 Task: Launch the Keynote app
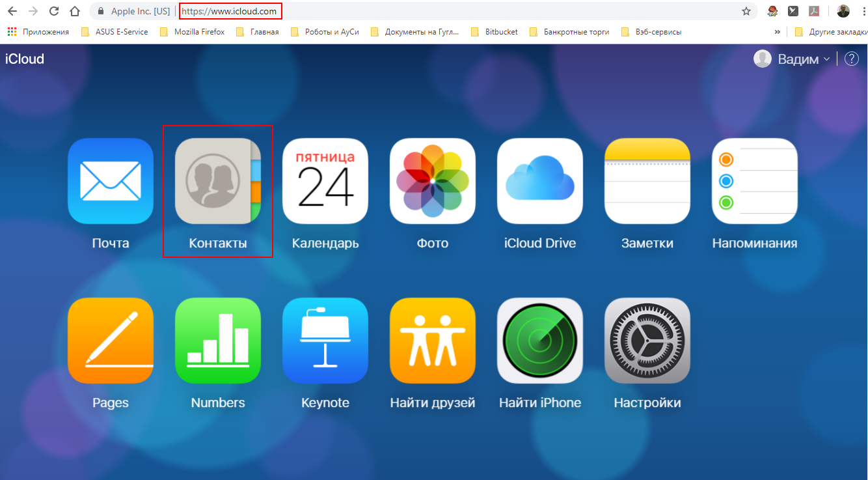tap(325, 341)
